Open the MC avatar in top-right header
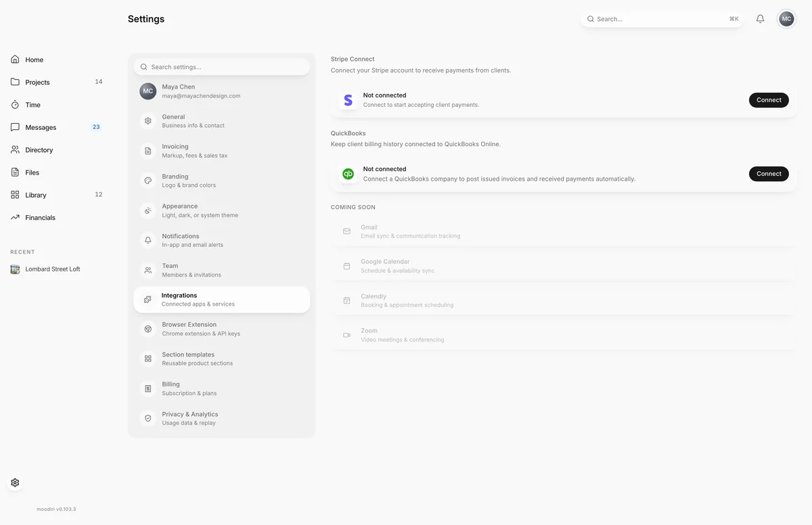 click(x=786, y=19)
